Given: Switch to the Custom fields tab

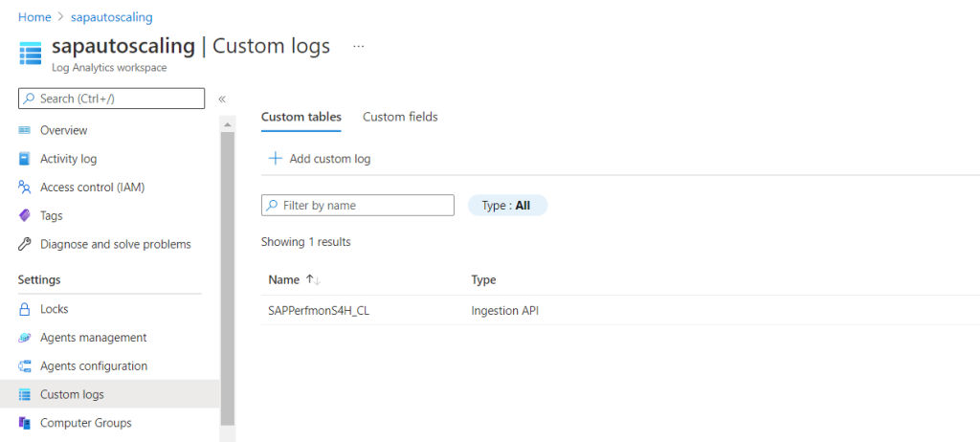Looking at the screenshot, I should [400, 117].
